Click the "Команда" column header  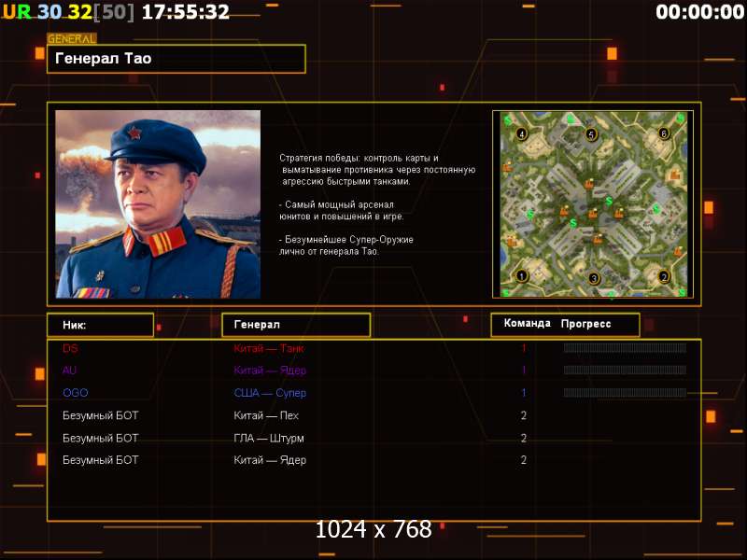[527, 323]
